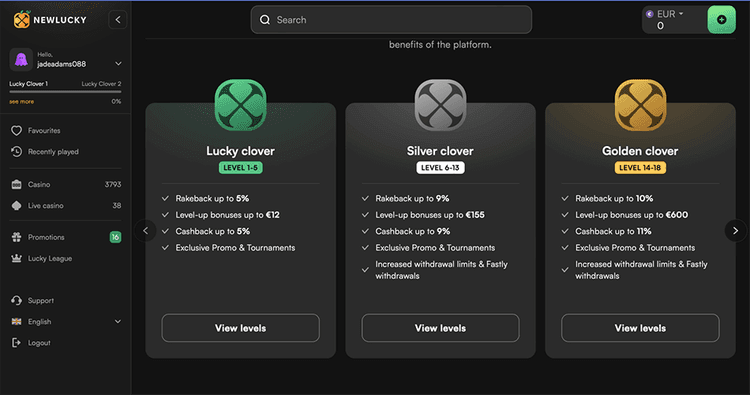This screenshot has width=750, height=395.
Task: Select the Live casino menu entry
Action: pyautogui.click(x=66, y=206)
